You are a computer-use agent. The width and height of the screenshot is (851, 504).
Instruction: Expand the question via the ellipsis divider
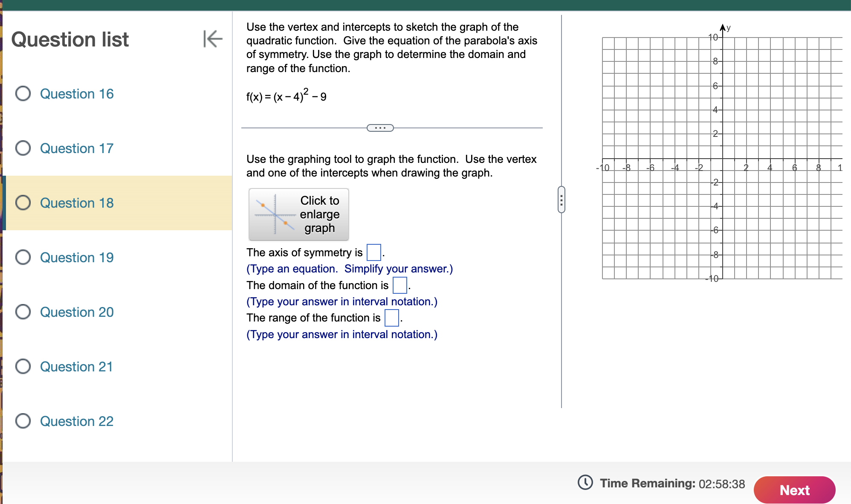coord(380,127)
